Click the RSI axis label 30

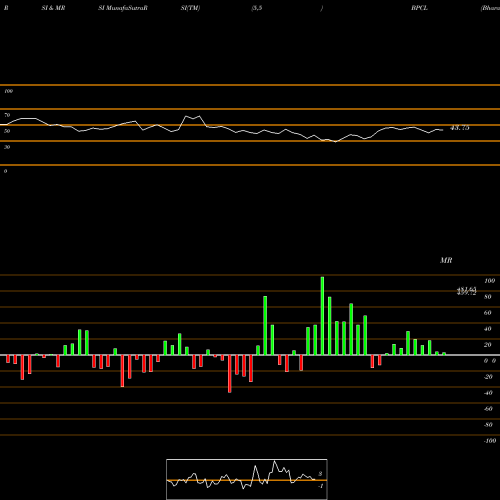[7, 147]
